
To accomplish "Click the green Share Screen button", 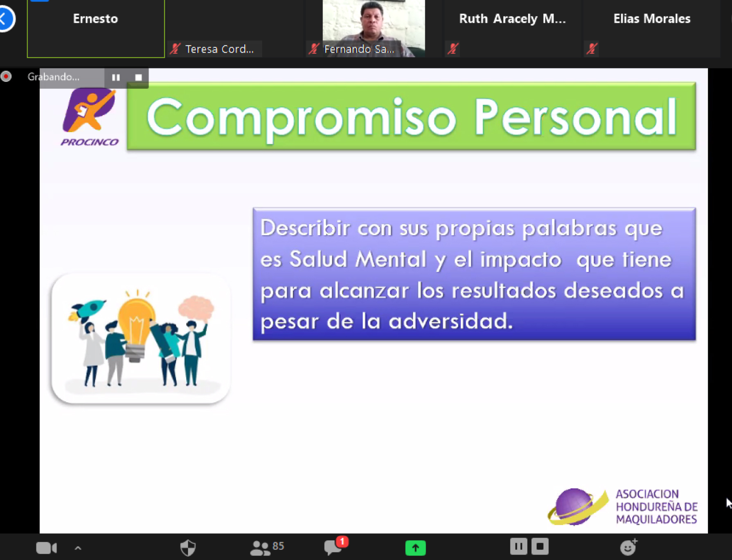I will 415,548.
